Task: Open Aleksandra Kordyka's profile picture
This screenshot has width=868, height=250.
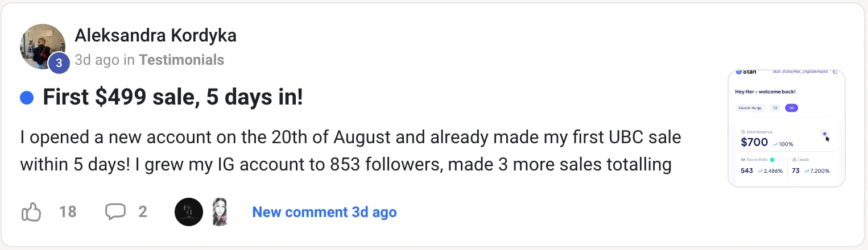Action: pos(41,45)
